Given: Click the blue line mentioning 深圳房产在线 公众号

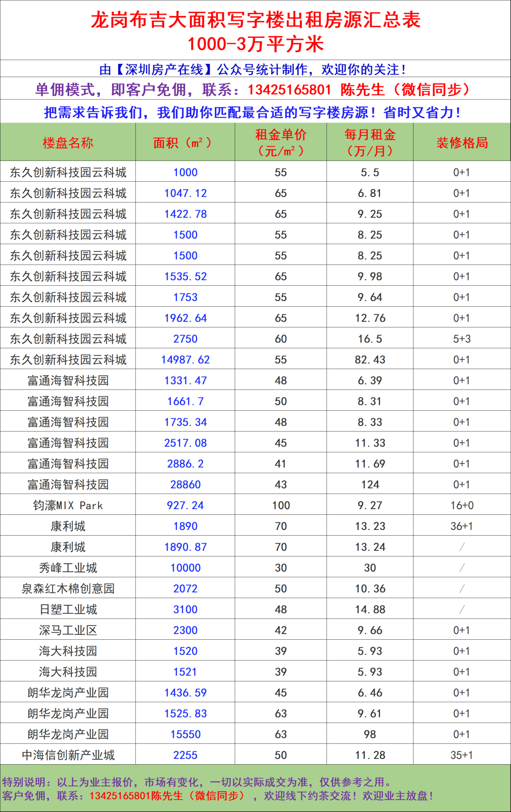Looking at the screenshot, I should (253, 70).
